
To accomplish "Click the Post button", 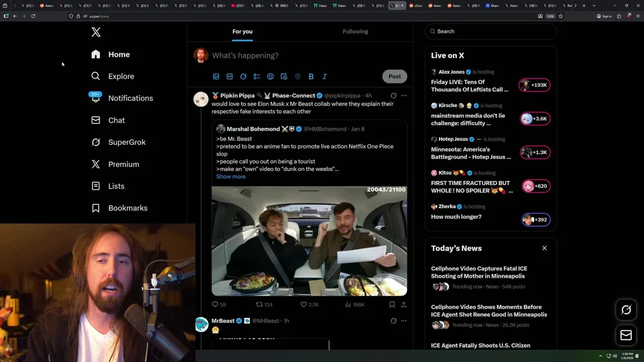I will 394,76.
